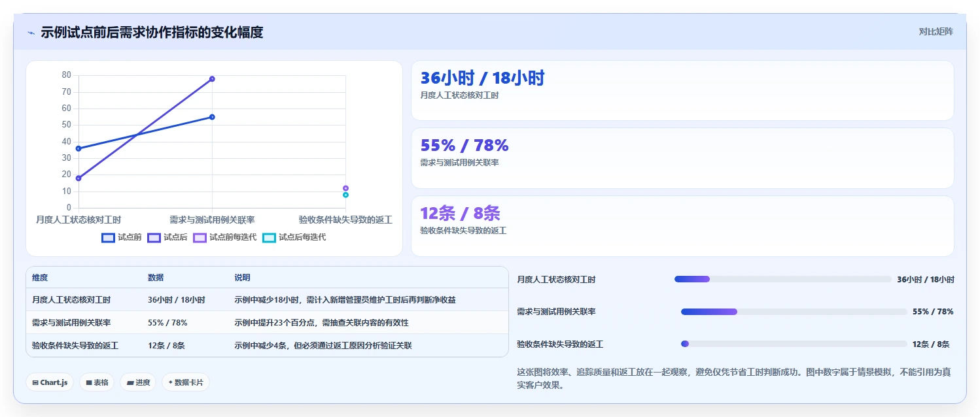Image resolution: width=980 pixels, height=417 pixels.
Task: Click the chart x-axis label 验收条件缺失导致的返工
Action: 345,220
